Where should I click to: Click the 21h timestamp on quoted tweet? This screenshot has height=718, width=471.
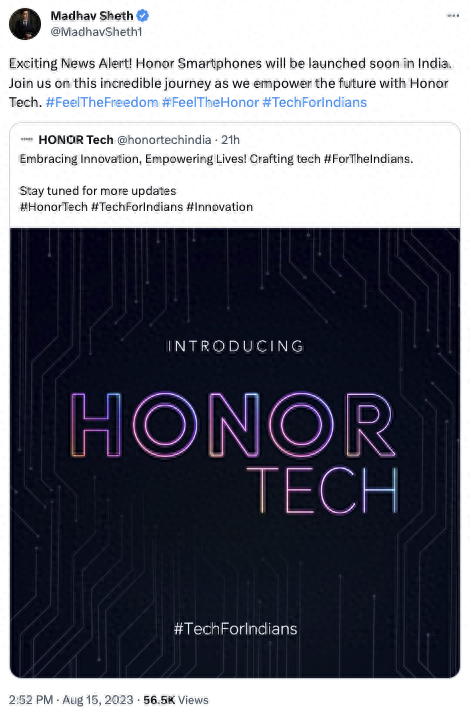coord(230,140)
